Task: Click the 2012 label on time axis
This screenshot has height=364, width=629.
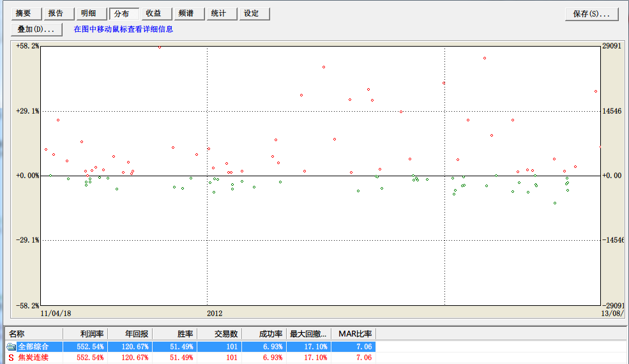Action: click(215, 314)
